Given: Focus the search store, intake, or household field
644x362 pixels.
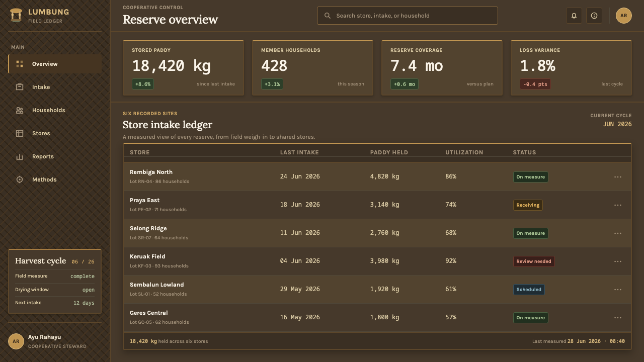Looking at the screenshot, I should coord(408,16).
